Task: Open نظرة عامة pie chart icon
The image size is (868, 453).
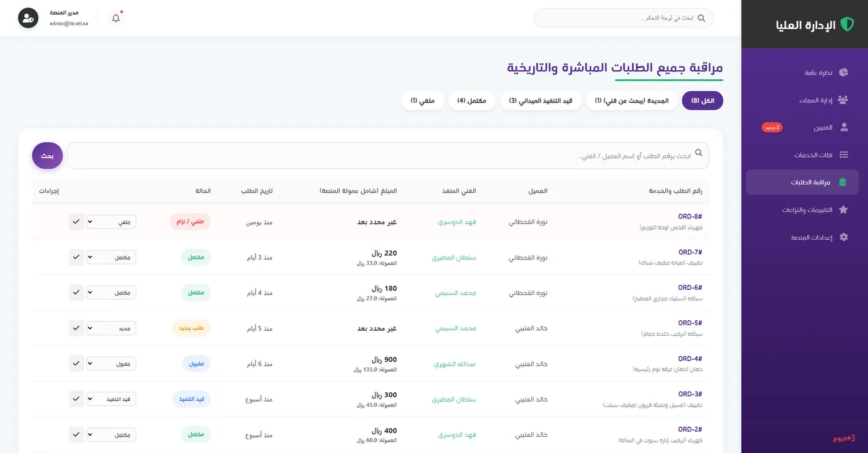Action: pos(843,73)
